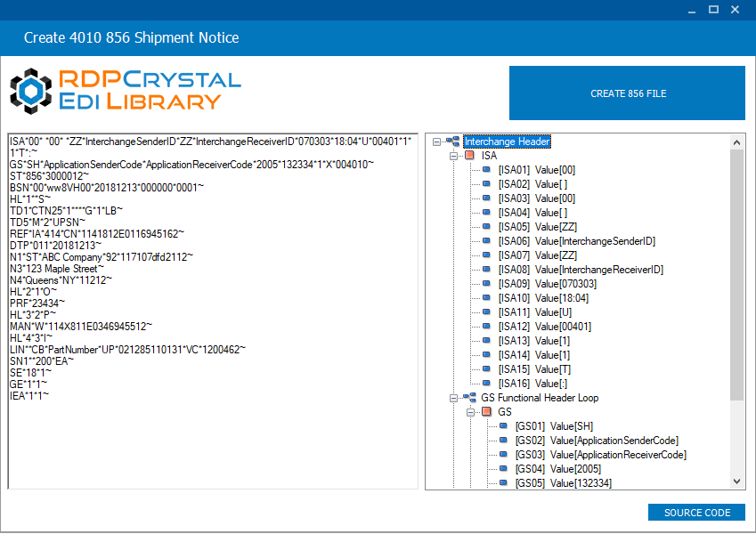Click the CREATE 856 FILE button
Image resolution: width=756 pixels, height=534 pixels.
click(627, 93)
